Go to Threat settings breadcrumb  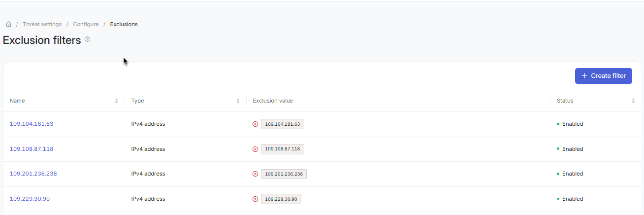[x=42, y=24]
